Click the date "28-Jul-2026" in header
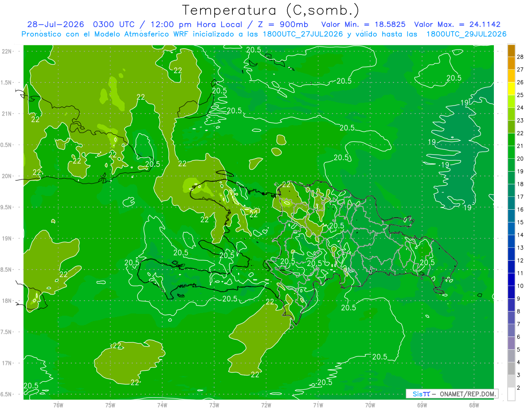 tap(56, 24)
